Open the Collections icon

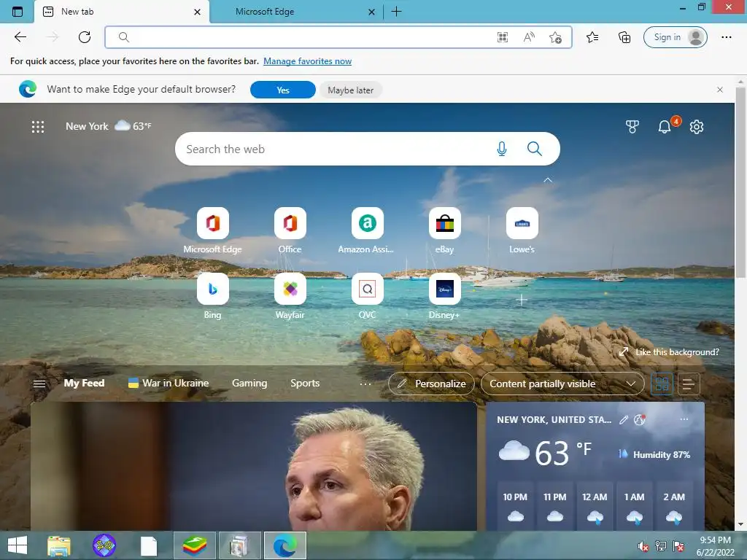(x=624, y=37)
